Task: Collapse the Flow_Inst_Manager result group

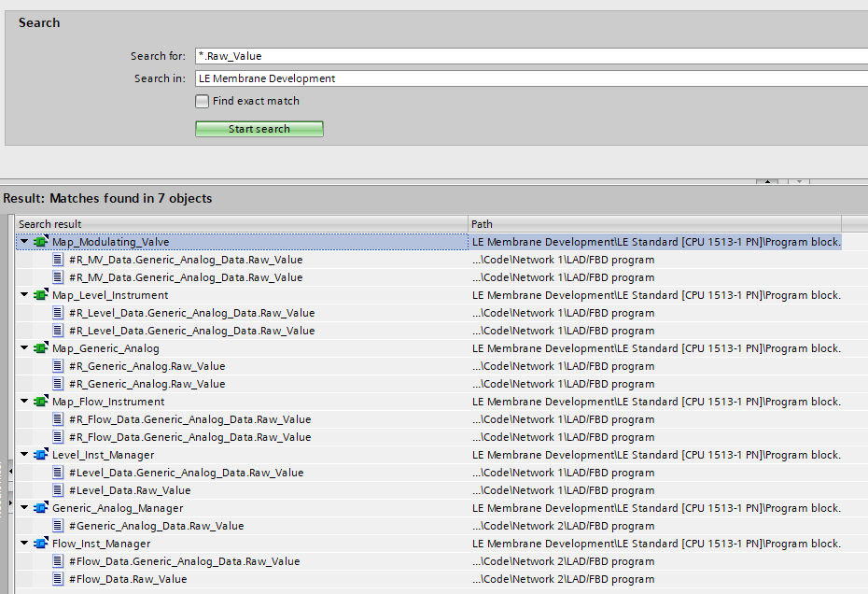Action: (24, 544)
